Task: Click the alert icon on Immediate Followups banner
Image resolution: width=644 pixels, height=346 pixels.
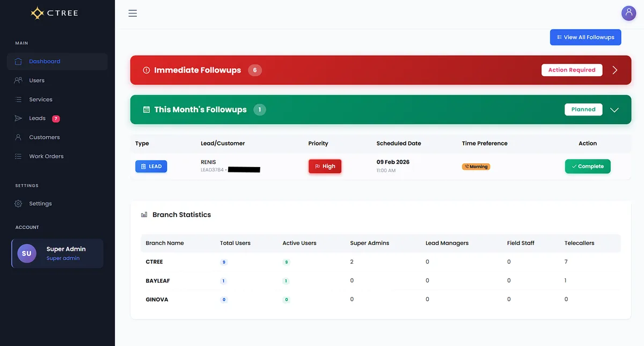Action: pyautogui.click(x=145, y=70)
